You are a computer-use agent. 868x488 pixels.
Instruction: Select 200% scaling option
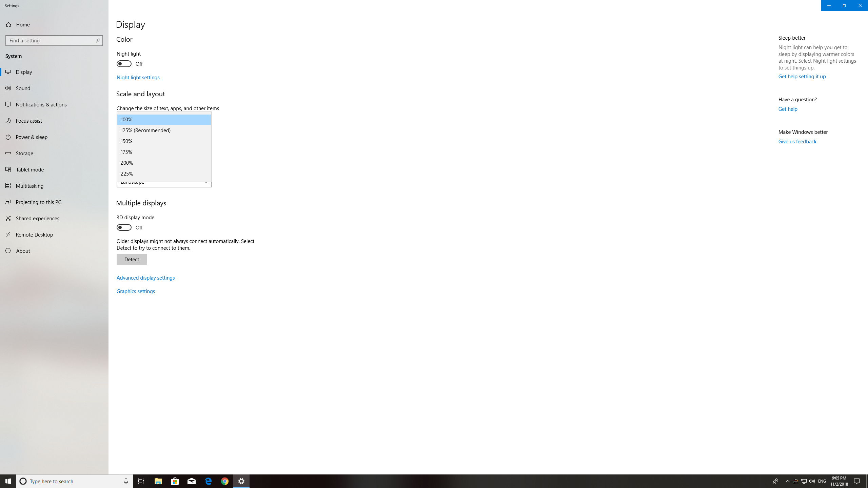pyautogui.click(x=164, y=163)
